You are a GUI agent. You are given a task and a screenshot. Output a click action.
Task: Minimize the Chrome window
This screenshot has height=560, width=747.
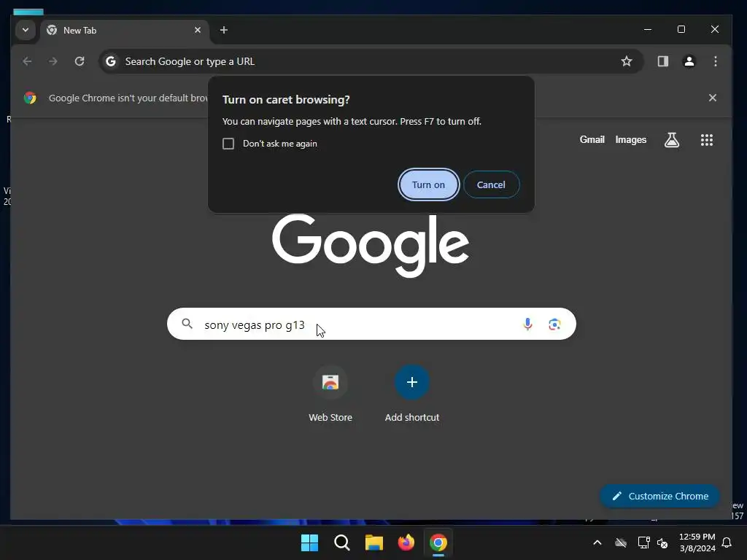click(648, 29)
